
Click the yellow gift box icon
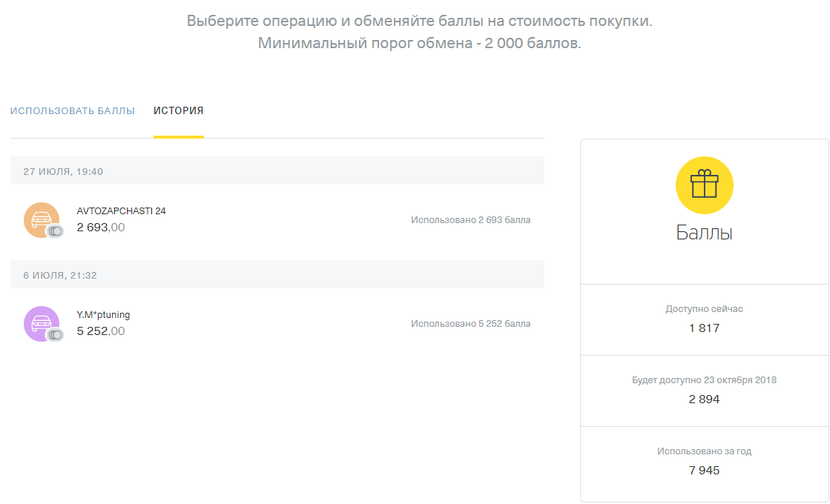704,185
